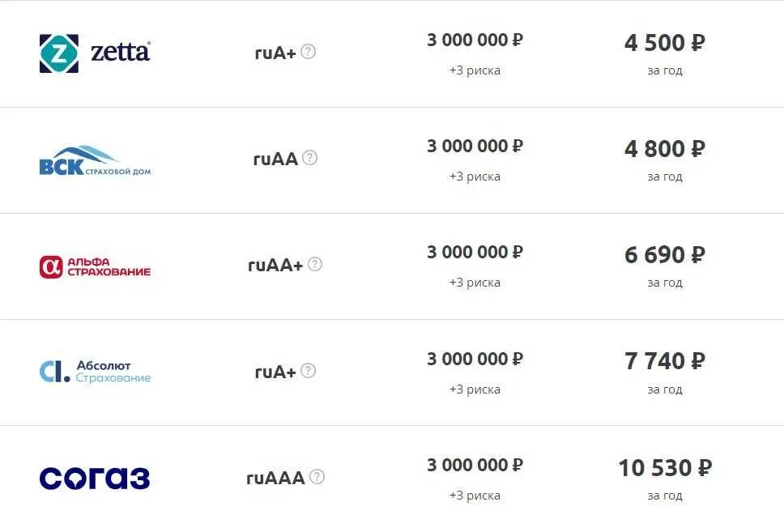Select the 10 530 ₽ per year offer

point(664,468)
